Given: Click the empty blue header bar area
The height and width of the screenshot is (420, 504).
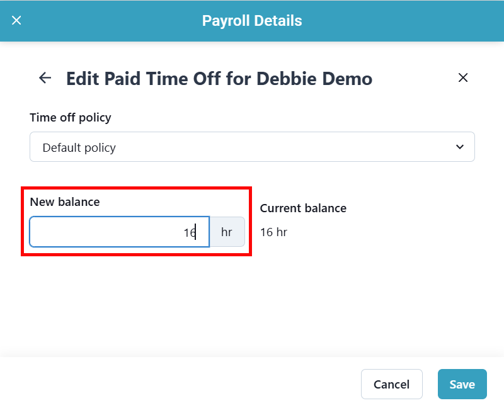Looking at the screenshot, I should 403,21.
